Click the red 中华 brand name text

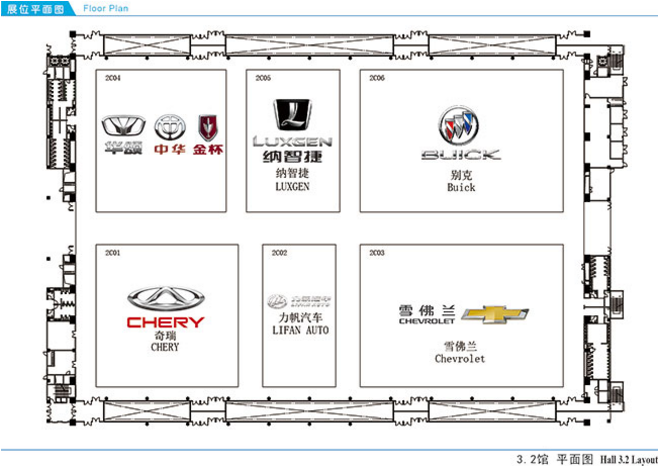tap(169, 148)
